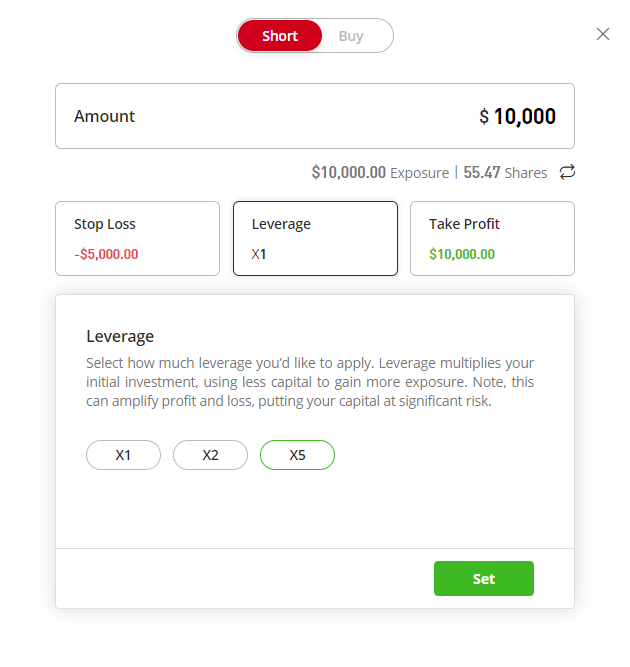Open the Take Profit settings card
This screenshot has width=630, height=667.
[x=492, y=238]
